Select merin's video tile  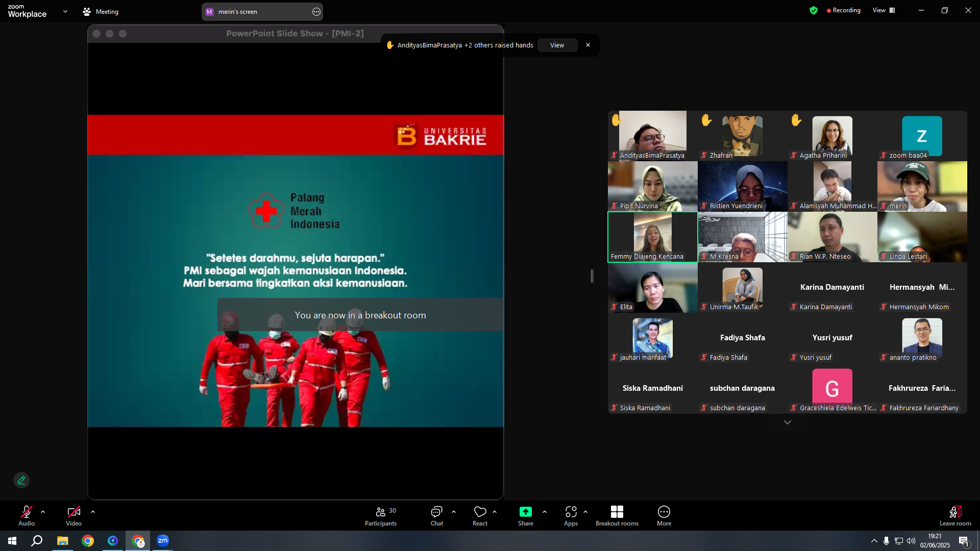point(922,186)
